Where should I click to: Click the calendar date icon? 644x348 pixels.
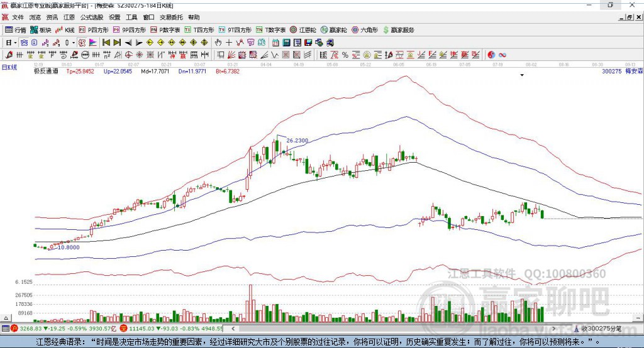[275, 43]
